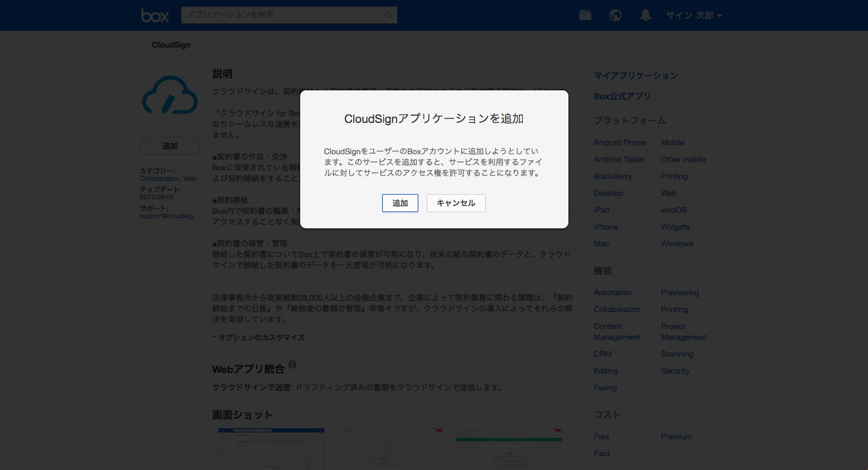
Task: Select the Security feature link
Action: (675, 371)
